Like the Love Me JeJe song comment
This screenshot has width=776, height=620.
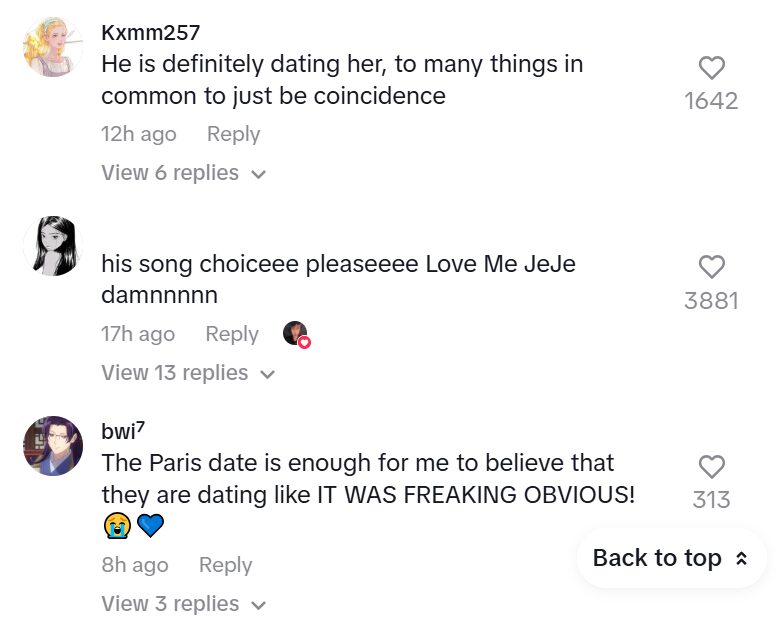click(711, 267)
